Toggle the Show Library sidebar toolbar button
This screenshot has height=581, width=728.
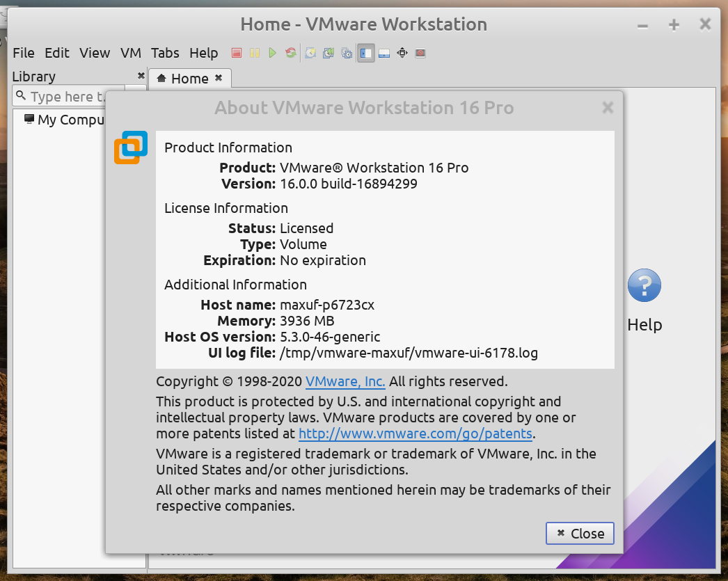[366, 54]
